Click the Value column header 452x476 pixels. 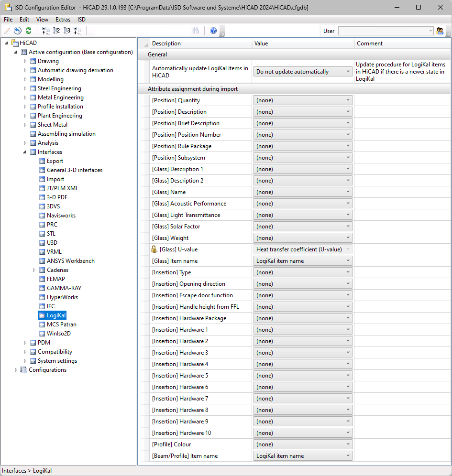coord(303,43)
